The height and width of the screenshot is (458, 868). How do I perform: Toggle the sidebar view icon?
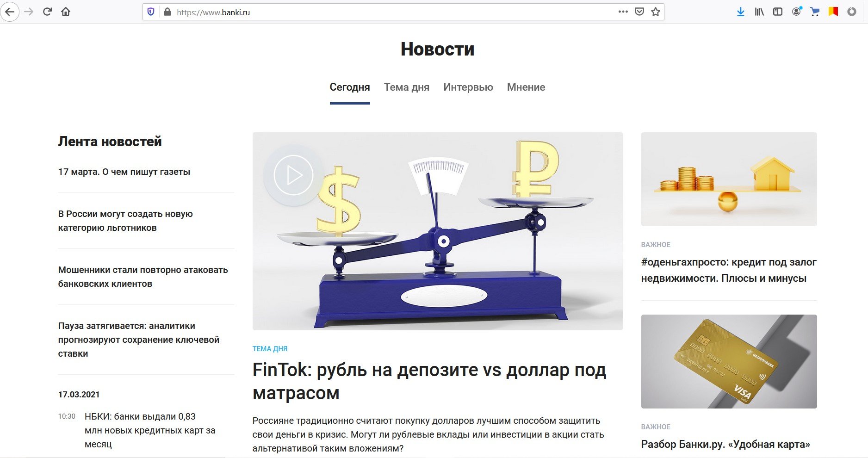pyautogui.click(x=778, y=12)
